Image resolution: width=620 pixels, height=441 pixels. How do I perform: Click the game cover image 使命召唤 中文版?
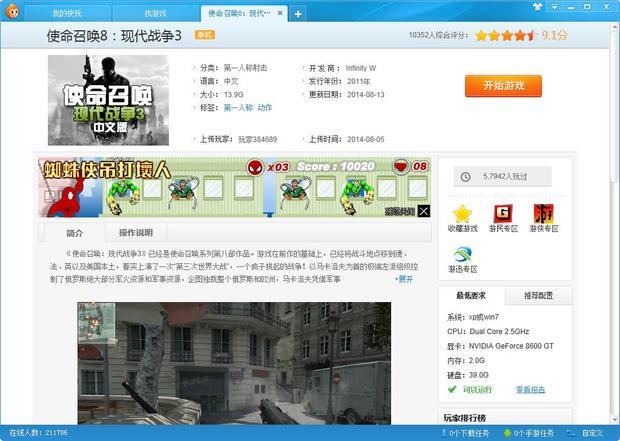(x=108, y=100)
